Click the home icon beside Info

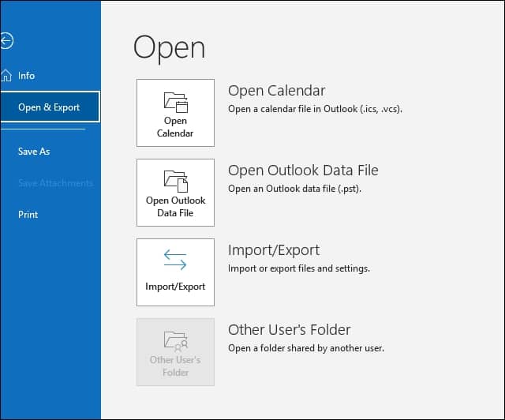click(6, 76)
